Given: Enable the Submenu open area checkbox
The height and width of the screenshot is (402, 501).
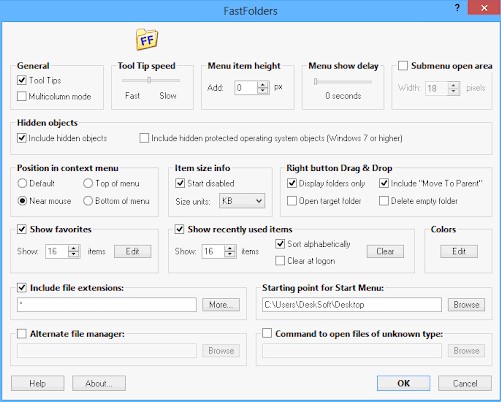Looking at the screenshot, I should click(403, 65).
